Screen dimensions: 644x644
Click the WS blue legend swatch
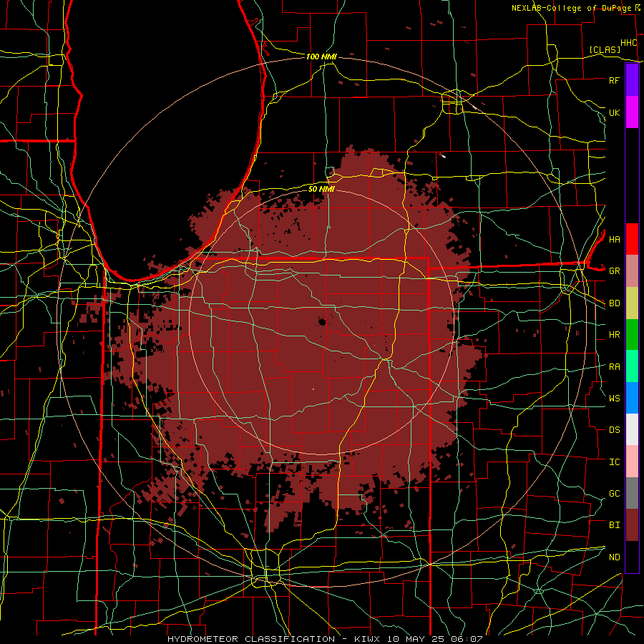(632, 398)
